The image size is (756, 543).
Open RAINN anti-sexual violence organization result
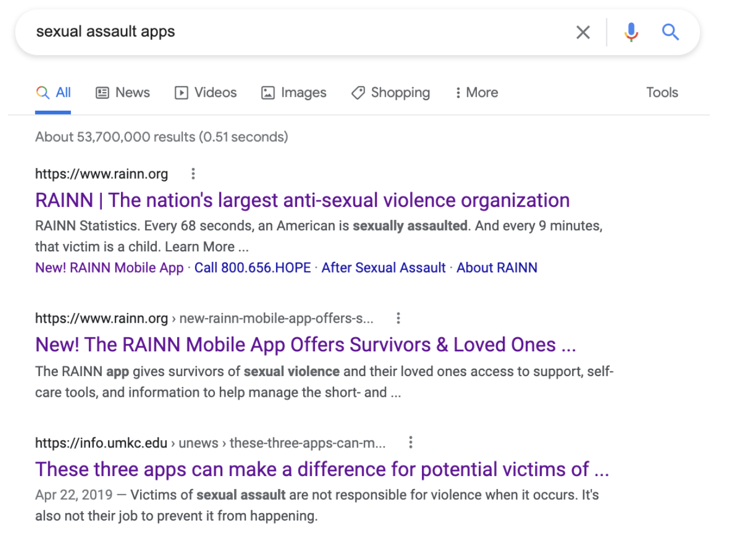click(302, 201)
